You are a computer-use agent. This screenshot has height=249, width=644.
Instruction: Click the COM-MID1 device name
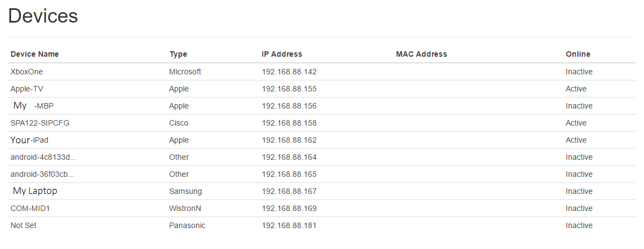tap(30, 208)
